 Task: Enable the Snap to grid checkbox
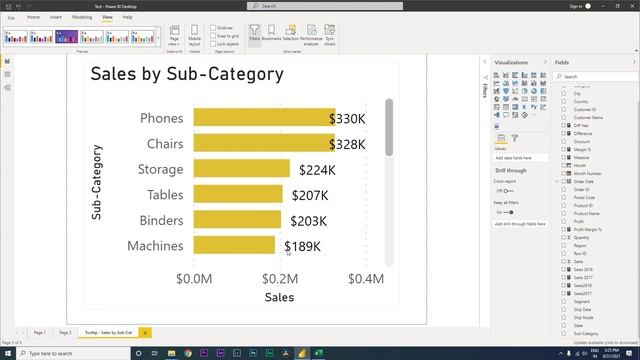click(x=213, y=36)
